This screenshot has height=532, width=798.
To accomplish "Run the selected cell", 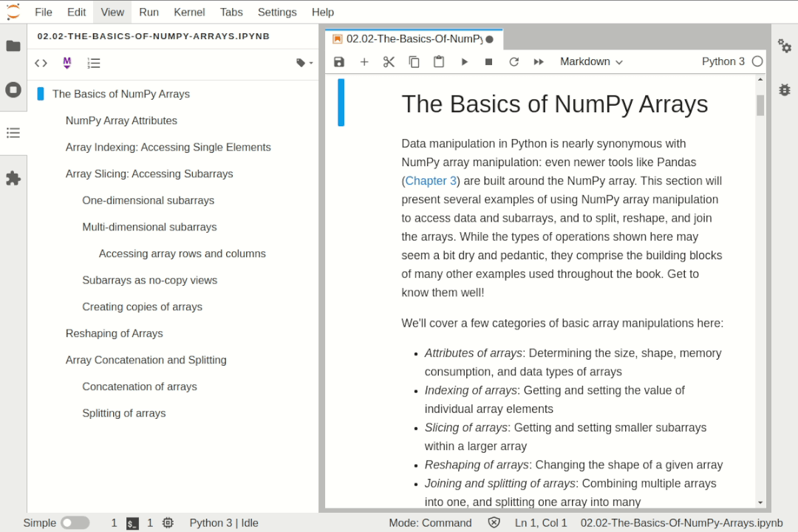I will (x=464, y=62).
